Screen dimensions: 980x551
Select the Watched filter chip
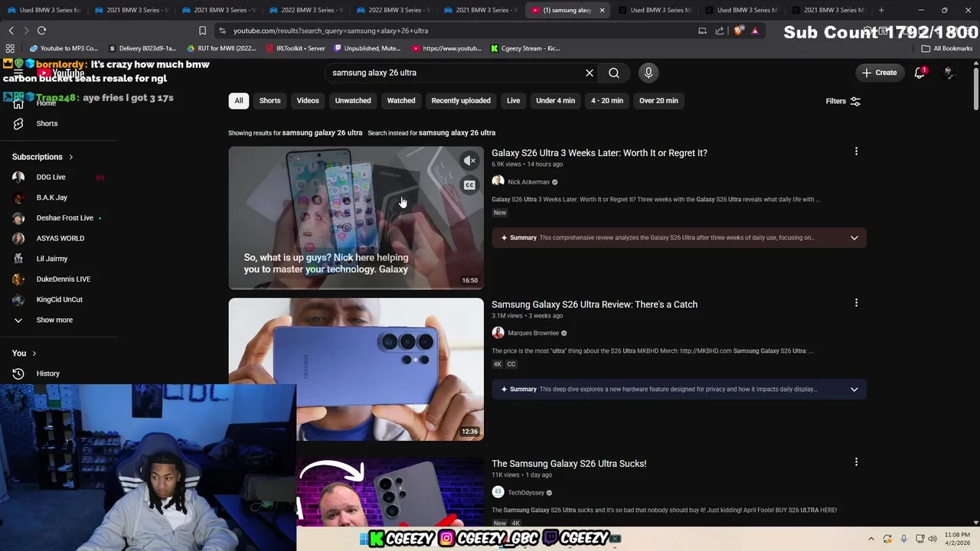coord(401,100)
